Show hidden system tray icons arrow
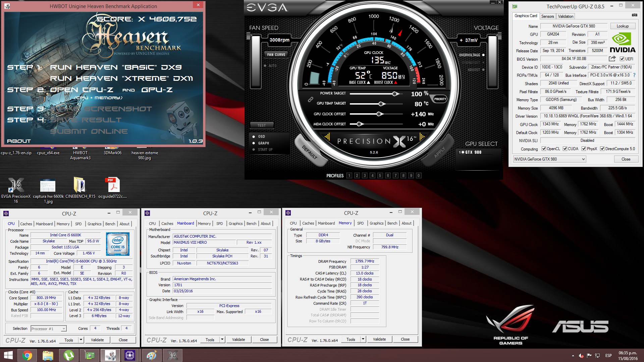644x362 pixels. coord(573,356)
